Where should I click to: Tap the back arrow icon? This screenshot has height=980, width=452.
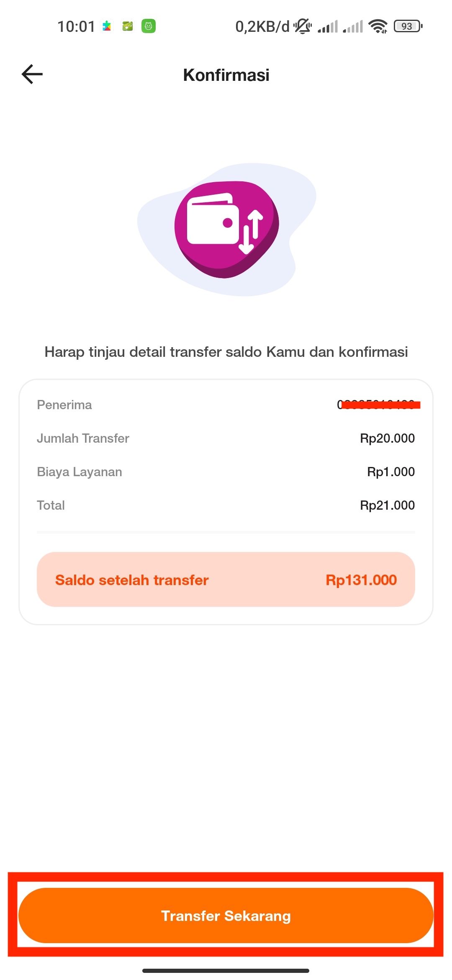[32, 75]
